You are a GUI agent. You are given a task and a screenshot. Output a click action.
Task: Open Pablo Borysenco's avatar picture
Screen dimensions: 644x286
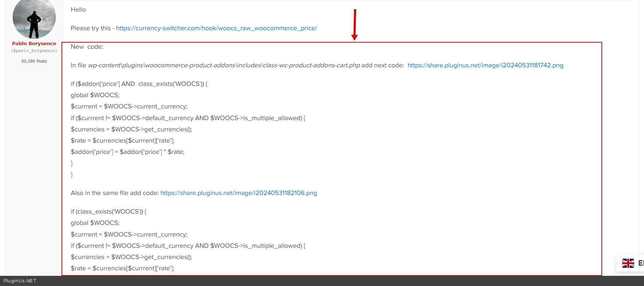point(34,19)
